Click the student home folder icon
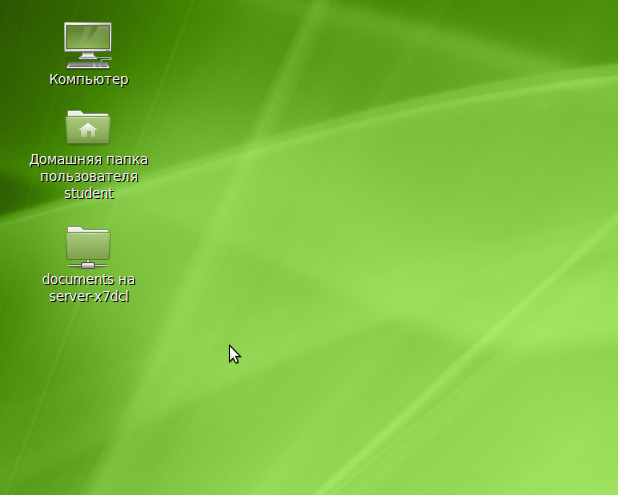The image size is (618, 495). pyautogui.click(x=88, y=128)
